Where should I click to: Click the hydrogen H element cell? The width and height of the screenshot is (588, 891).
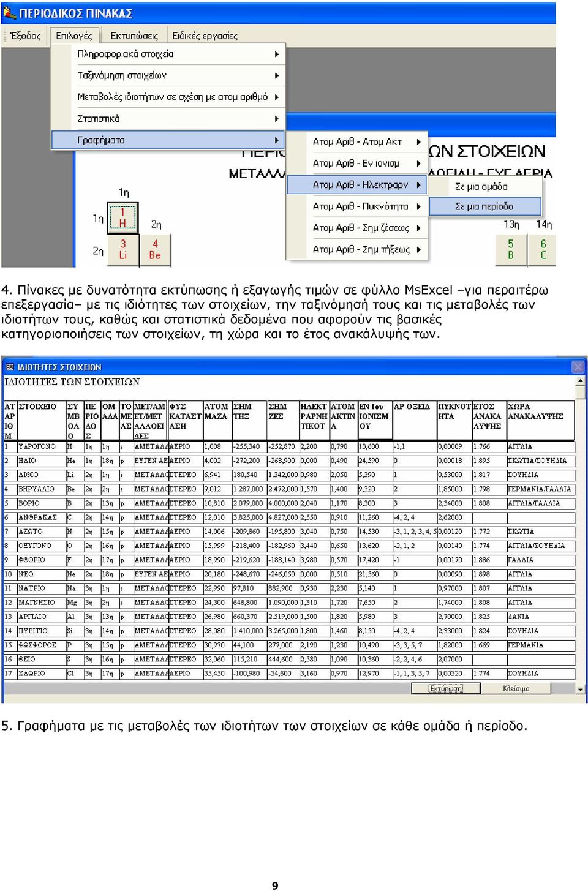click(x=123, y=217)
